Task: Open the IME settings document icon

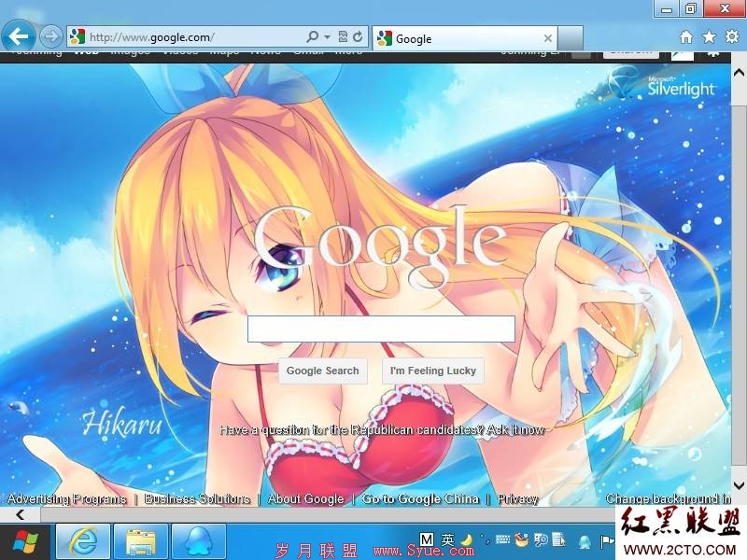Action: (558, 539)
